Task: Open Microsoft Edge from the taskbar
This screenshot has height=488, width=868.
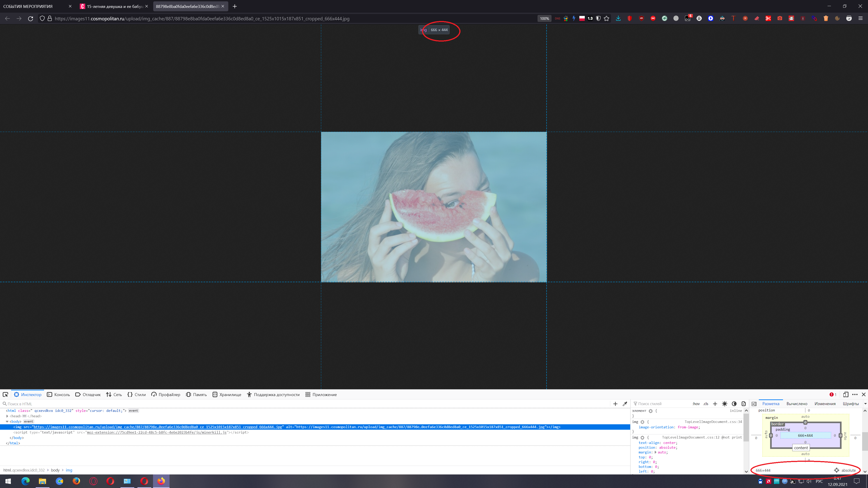Action: click(x=25, y=481)
